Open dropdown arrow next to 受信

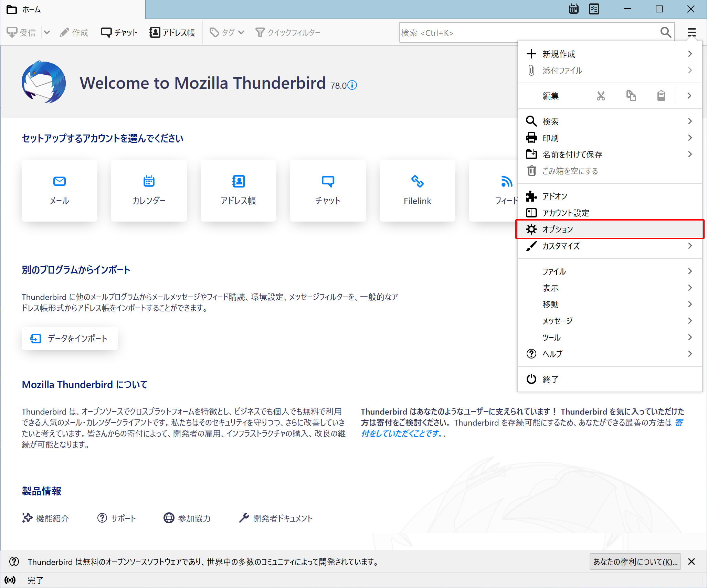click(47, 33)
